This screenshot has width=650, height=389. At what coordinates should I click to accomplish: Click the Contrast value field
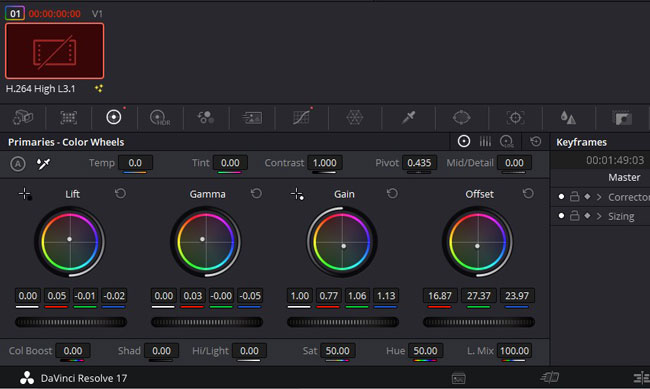(x=325, y=163)
